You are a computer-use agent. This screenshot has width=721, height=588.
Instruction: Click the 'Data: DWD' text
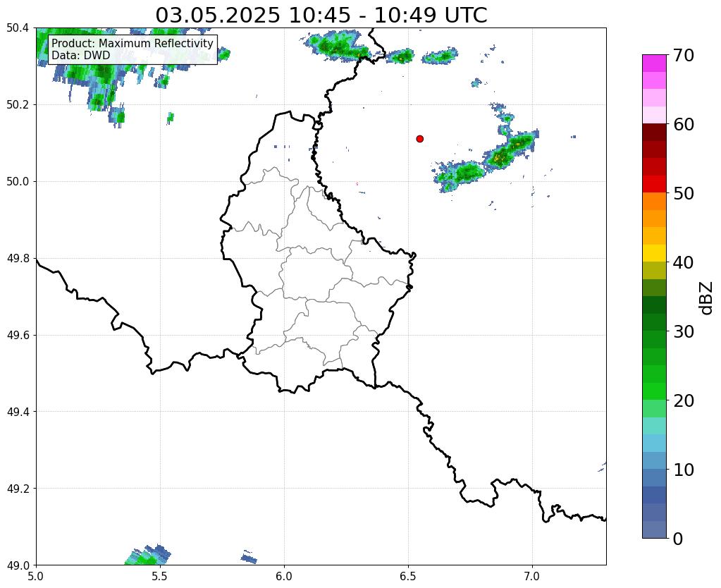coord(81,55)
